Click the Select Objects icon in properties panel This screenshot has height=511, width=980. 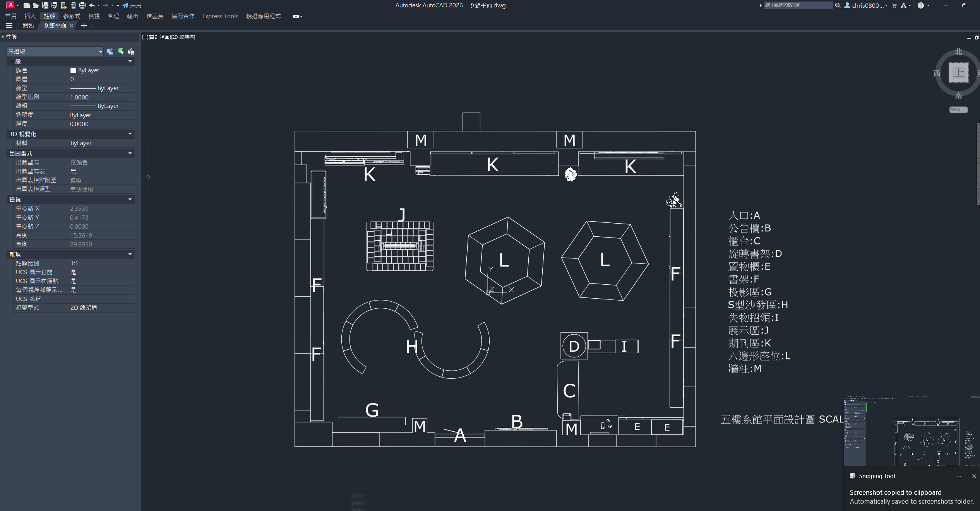[120, 51]
